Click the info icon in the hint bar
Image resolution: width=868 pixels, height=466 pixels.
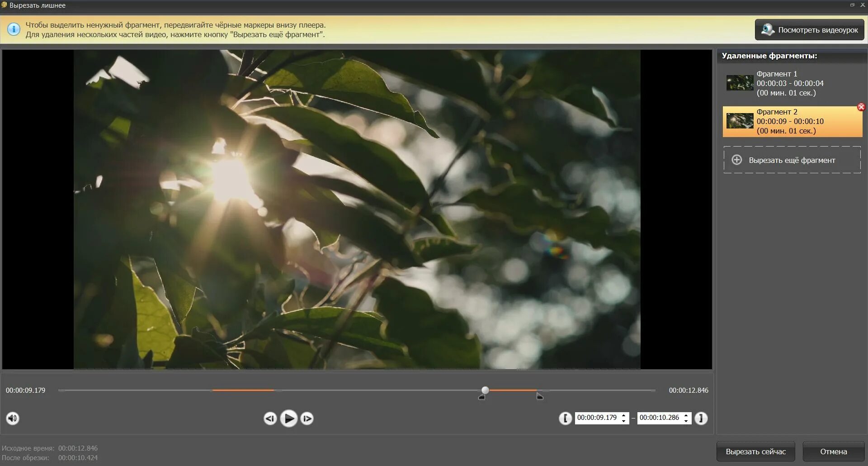coord(14,29)
